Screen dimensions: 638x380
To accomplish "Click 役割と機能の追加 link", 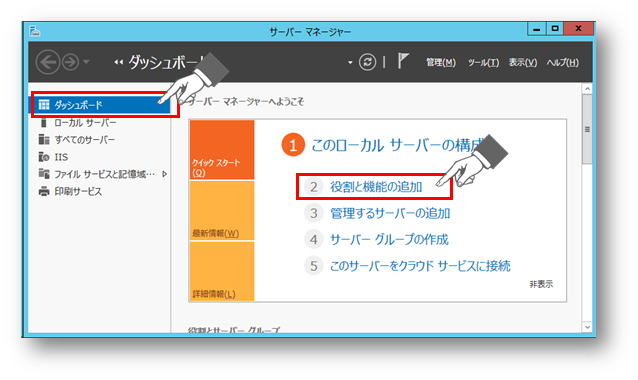I will (376, 187).
